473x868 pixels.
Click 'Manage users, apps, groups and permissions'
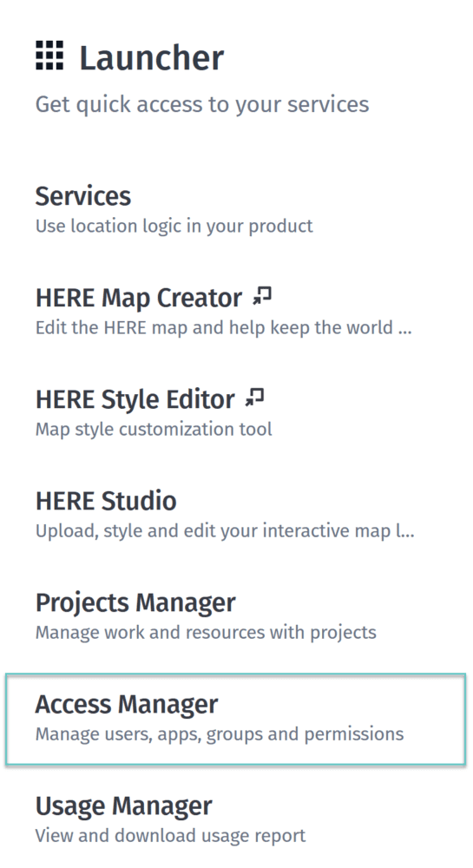point(220,734)
